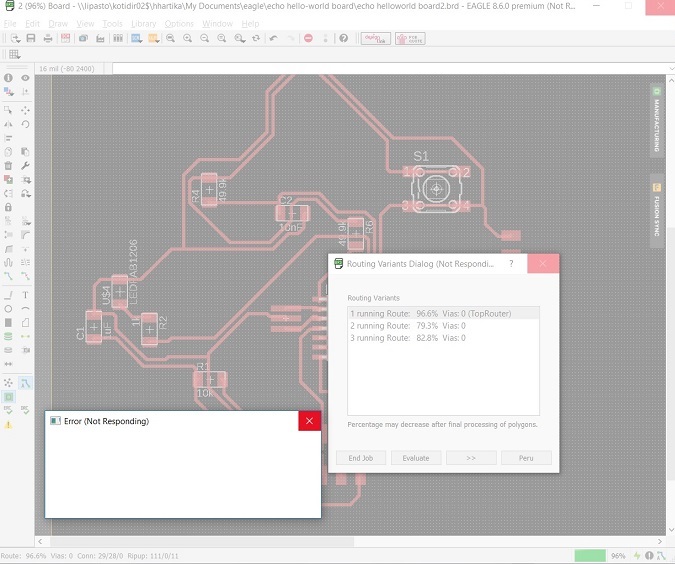Viewport: 675px width, 564px height.
Task: Open the layer Display settings icon
Action: tap(8, 92)
